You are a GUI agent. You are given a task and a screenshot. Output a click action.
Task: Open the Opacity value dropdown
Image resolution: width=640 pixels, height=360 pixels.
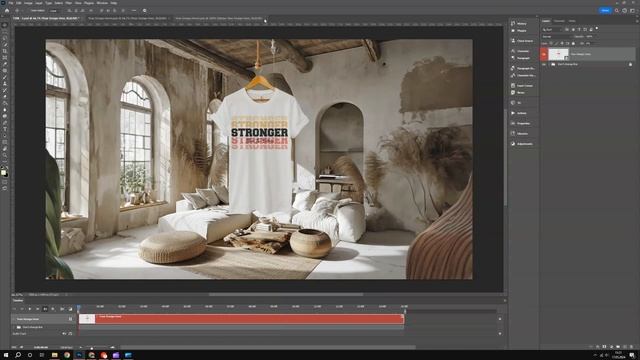(x=591, y=37)
